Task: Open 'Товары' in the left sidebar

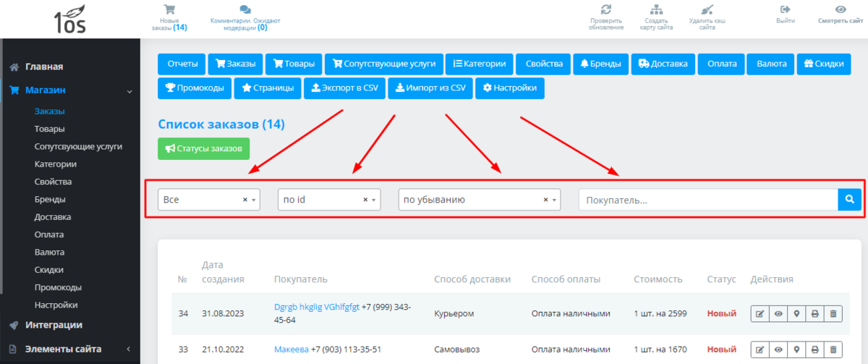Action: [x=49, y=129]
